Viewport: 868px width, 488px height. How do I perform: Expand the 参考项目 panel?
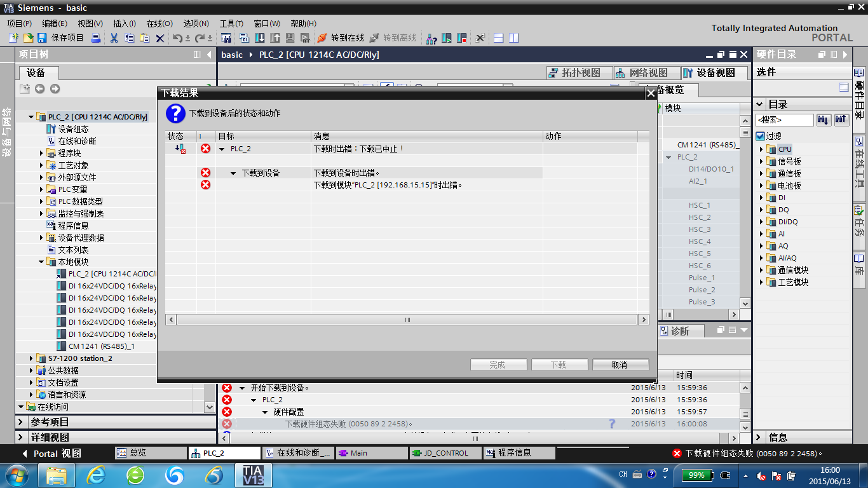click(x=22, y=422)
